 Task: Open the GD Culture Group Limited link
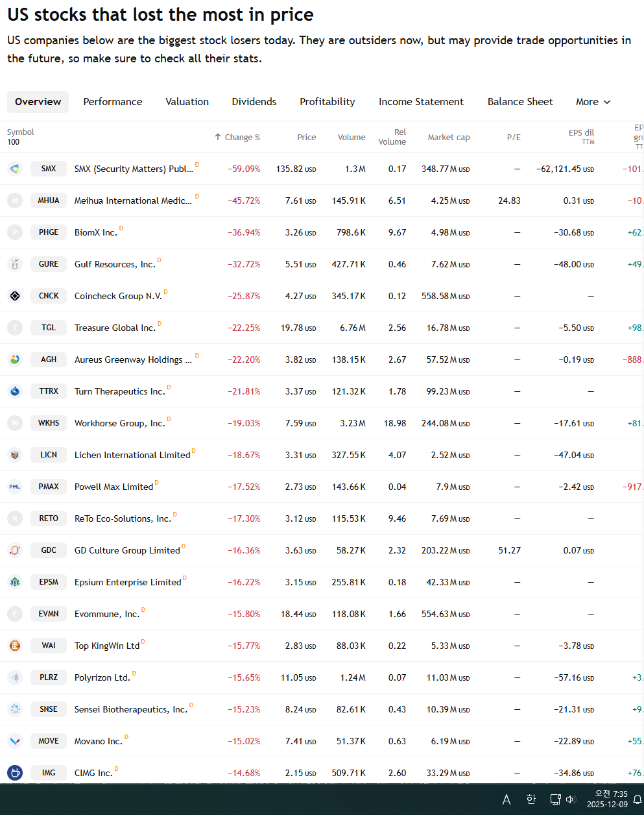tap(127, 550)
